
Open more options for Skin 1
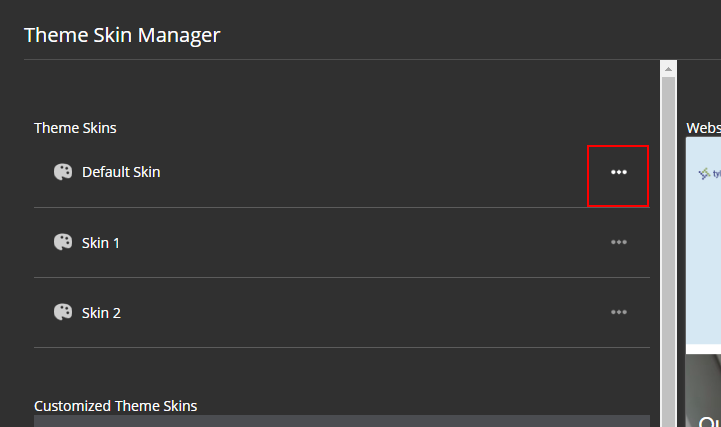point(619,242)
